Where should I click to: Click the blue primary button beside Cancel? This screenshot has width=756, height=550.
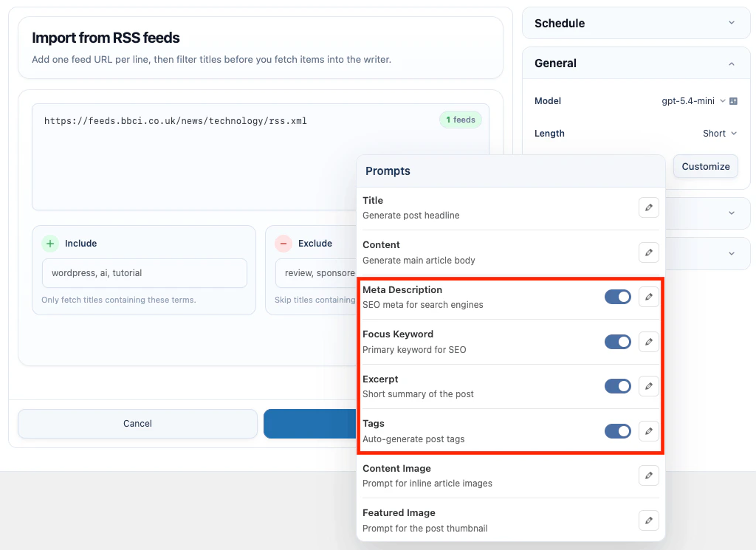(x=309, y=424)
